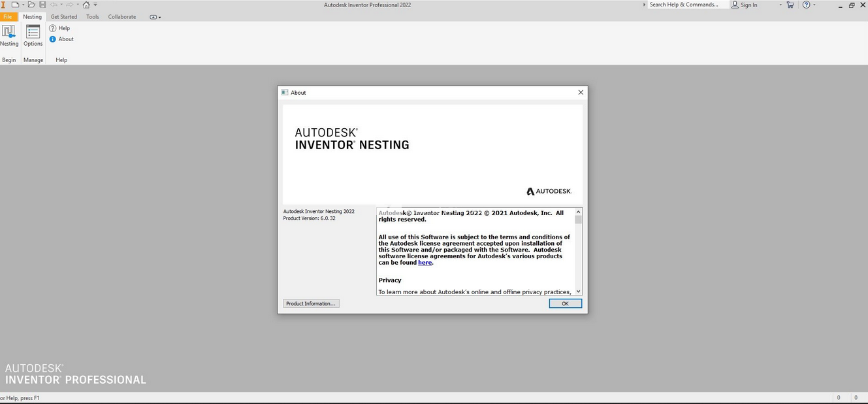Screen dimensions: 868x404
Task: Expand the search box arrow
Action: (644, 5)
